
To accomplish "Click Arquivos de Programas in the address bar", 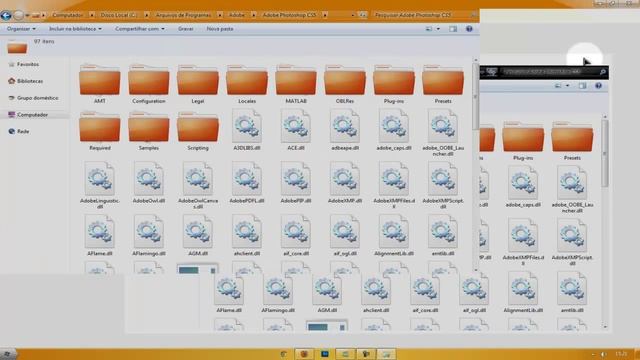I will [184, 15].
